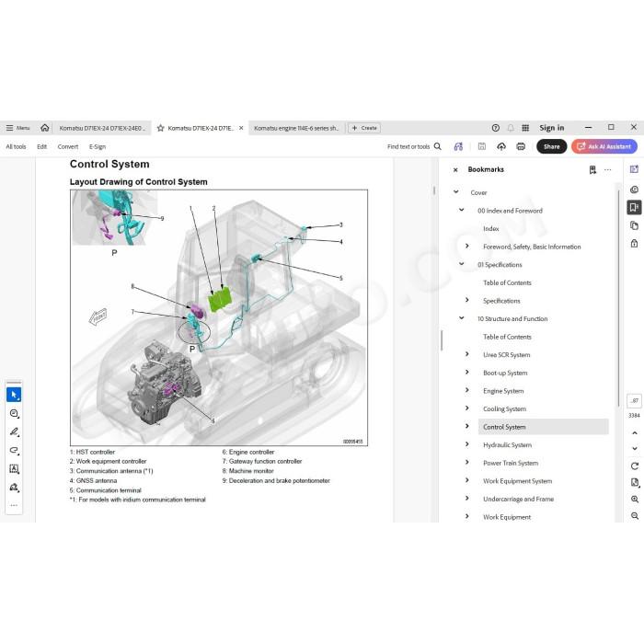
Task: Toggle the Bookmarks panel icon in right rail
Action: [x=634, y=207]
